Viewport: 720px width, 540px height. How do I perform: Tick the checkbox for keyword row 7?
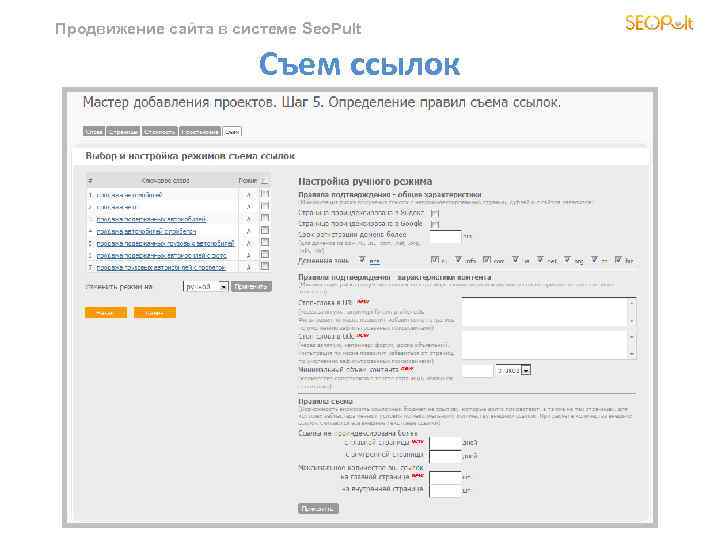click(x=265, y=266)
